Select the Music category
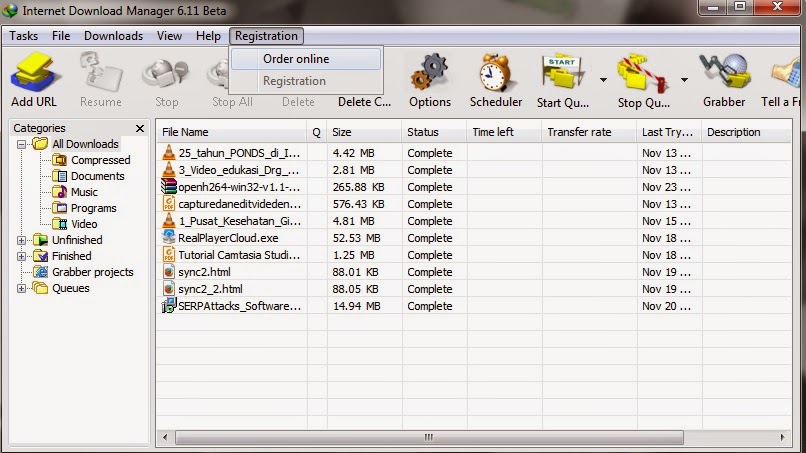The height and width of the screenshot is (453, 806). [x=84, y=192]
